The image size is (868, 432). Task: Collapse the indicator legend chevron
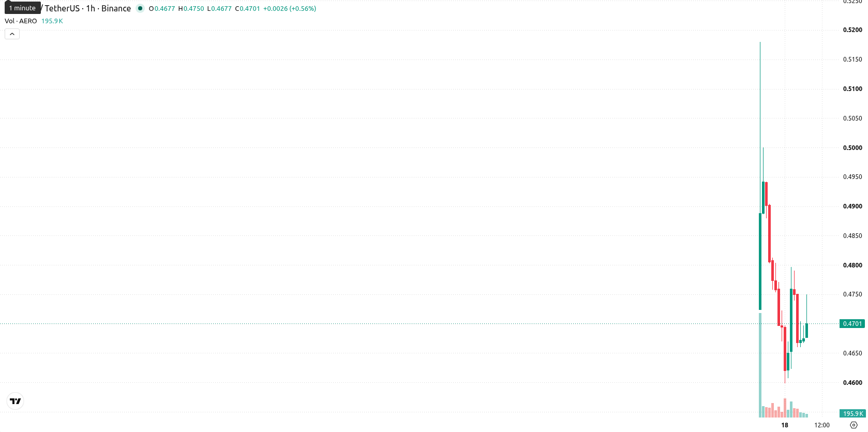(12, 34)
